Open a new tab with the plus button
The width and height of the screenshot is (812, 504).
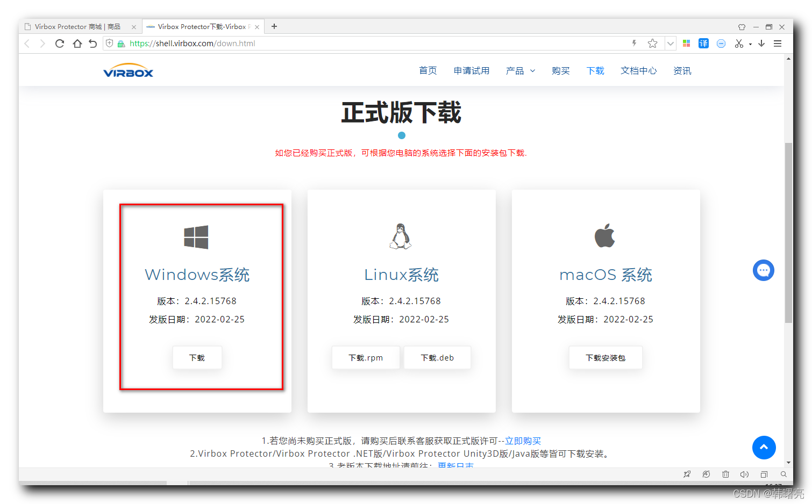[274, 26]
